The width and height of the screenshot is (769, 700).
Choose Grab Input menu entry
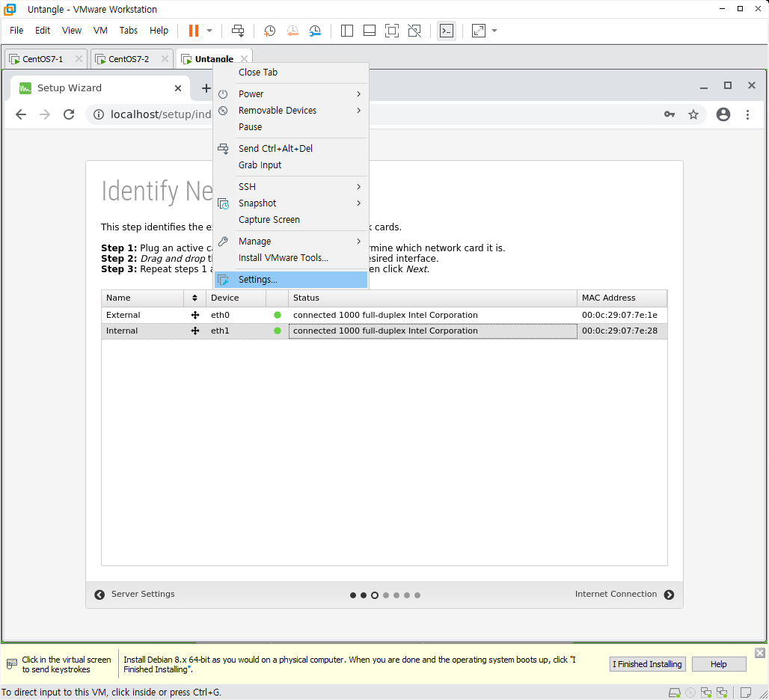coord(291,165)
